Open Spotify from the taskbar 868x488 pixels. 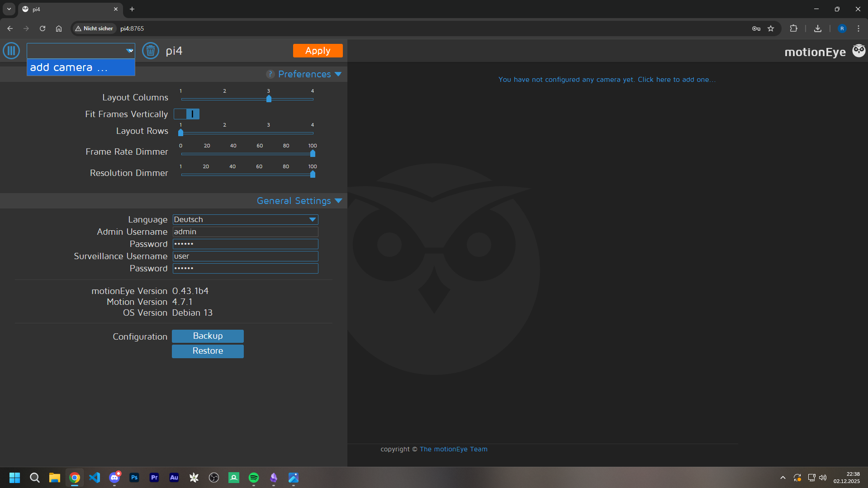click(254, 478)
